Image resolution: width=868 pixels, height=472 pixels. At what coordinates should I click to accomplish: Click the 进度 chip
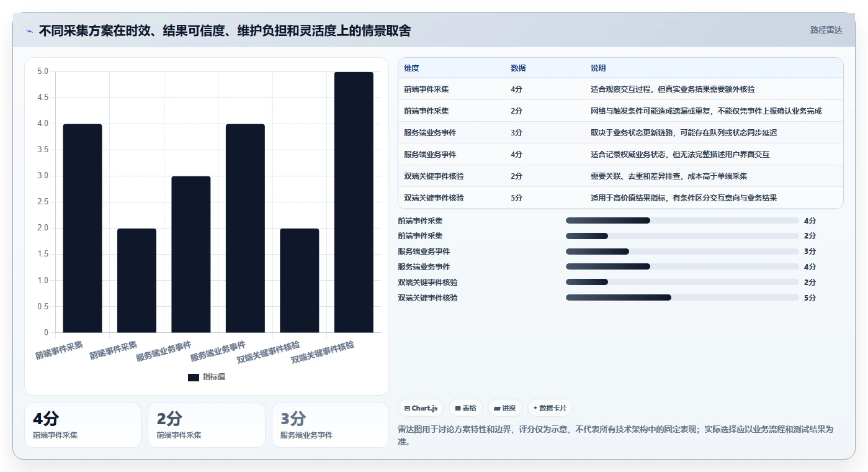[505, 408]
